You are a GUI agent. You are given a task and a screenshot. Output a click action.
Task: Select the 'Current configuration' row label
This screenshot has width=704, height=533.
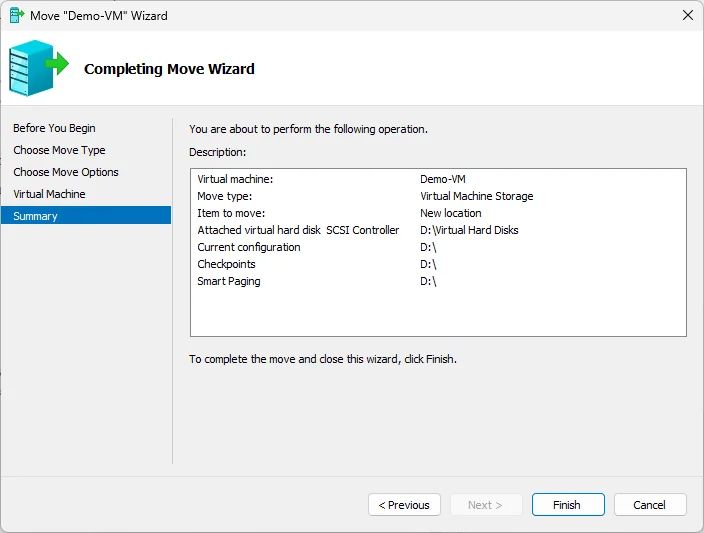249,247
